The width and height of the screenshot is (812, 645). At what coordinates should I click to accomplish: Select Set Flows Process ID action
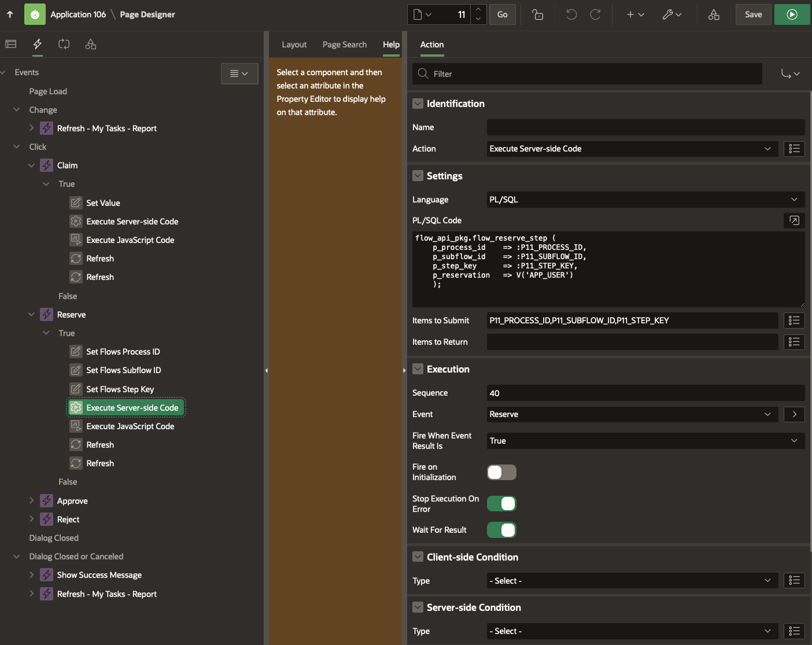pos(123,352)
